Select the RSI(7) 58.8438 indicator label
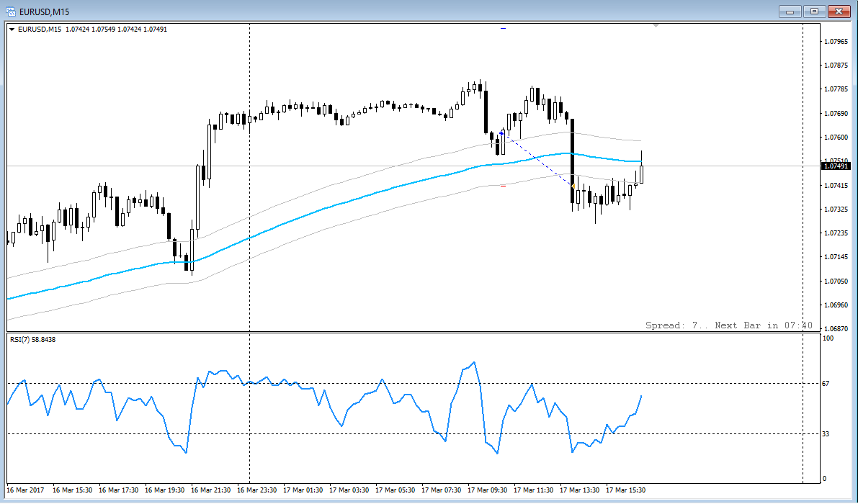Image resolution: width=858 pixels, height=504 pixels. coord(33,339)
